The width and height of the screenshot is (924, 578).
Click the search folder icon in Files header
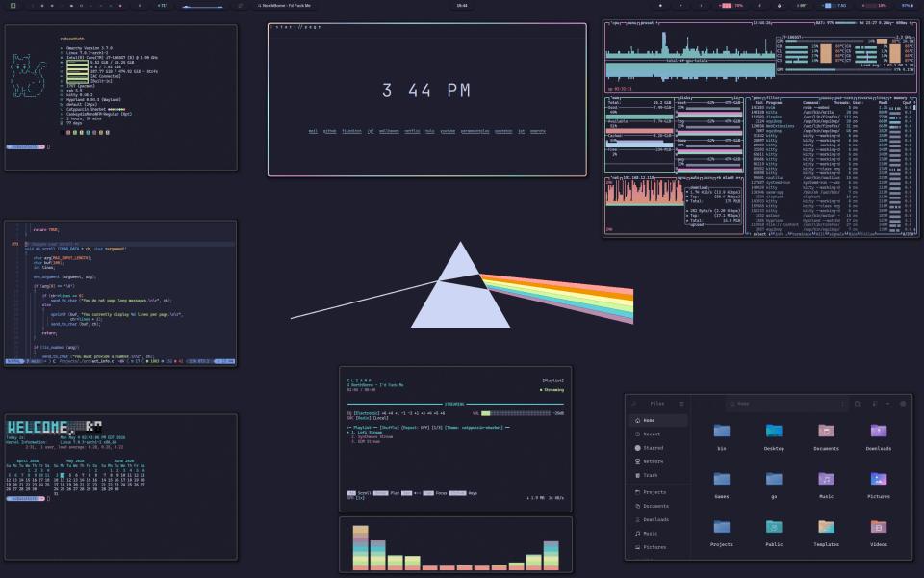tap(858, 404)
